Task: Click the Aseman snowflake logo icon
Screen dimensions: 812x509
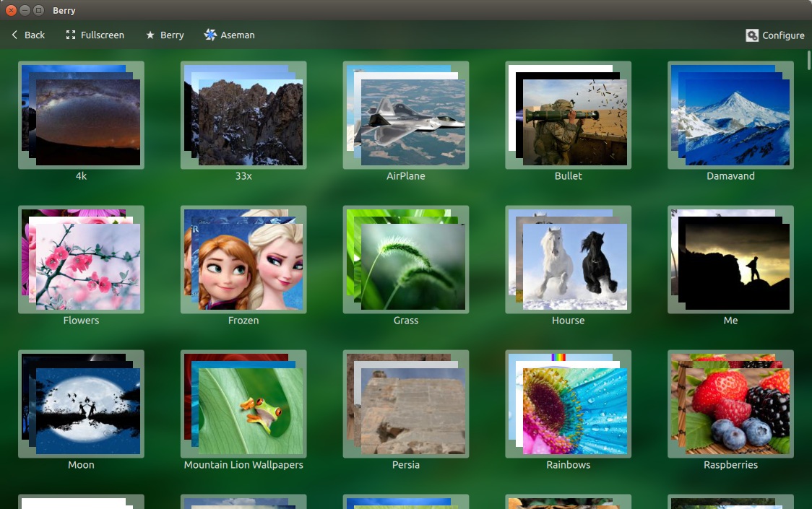Action: [x=210, y=35]
